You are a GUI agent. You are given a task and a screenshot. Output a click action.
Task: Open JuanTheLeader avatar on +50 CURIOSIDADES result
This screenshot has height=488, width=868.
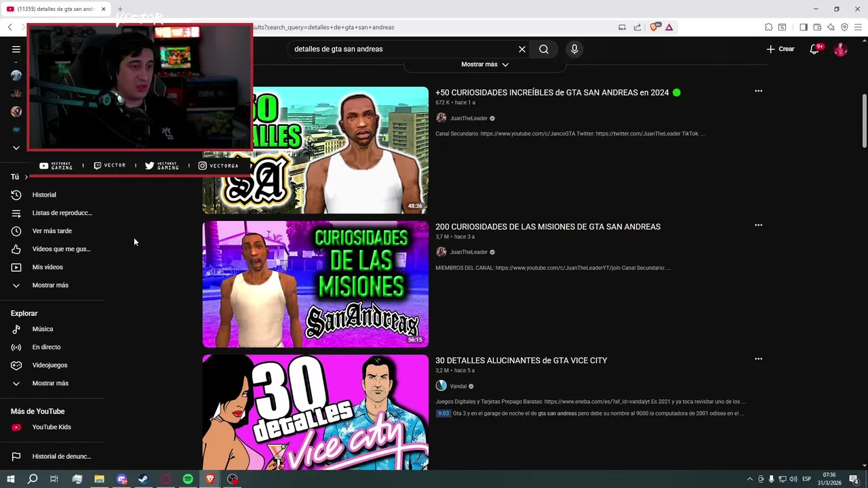tap(441, 118)
